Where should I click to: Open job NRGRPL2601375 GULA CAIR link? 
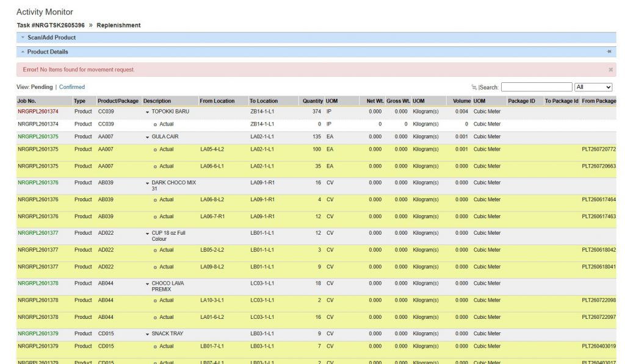coord(38,137)
